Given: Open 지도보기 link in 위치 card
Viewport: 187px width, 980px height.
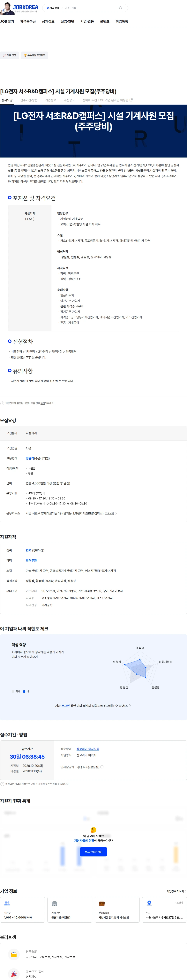Looking at the screenshot, I should pos(179,902).
